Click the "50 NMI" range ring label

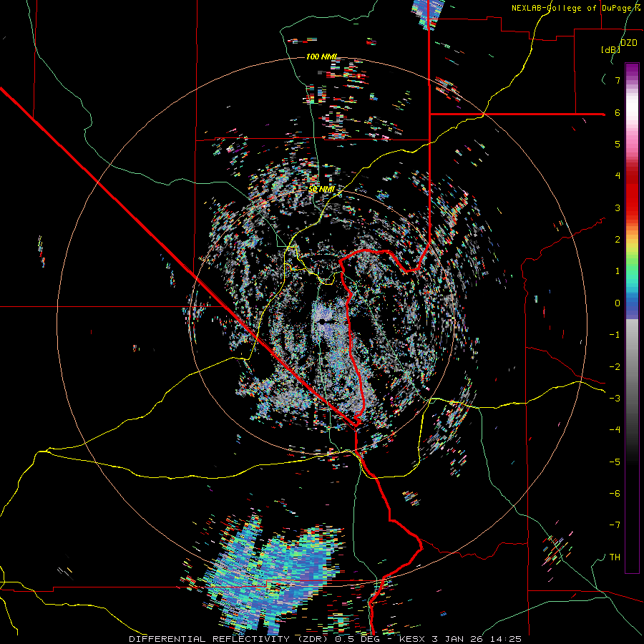(321, 190)
